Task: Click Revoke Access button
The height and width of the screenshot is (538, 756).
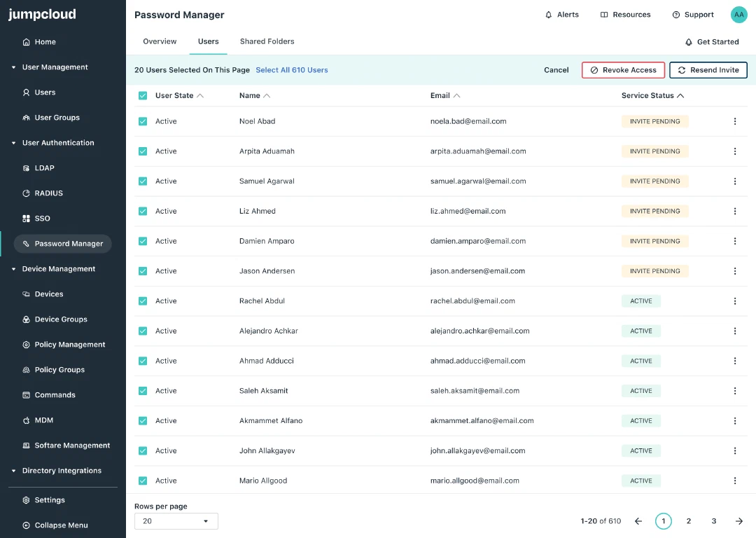Action: pyautogui.click(x=623, y=70)
